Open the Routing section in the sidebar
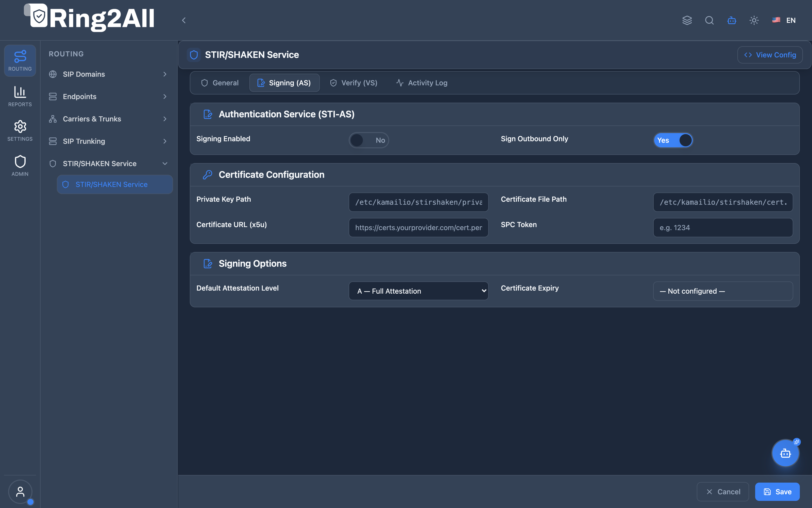 point(20,60)
